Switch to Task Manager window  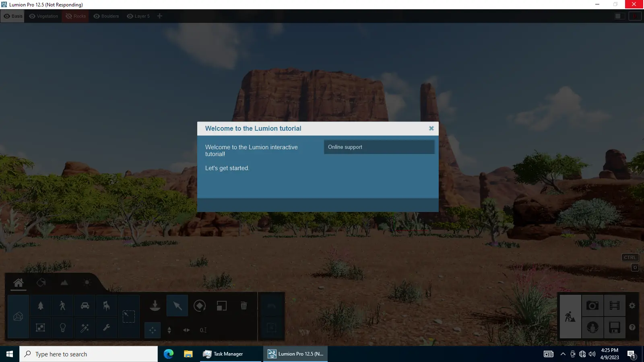click(x=231, y=354)
